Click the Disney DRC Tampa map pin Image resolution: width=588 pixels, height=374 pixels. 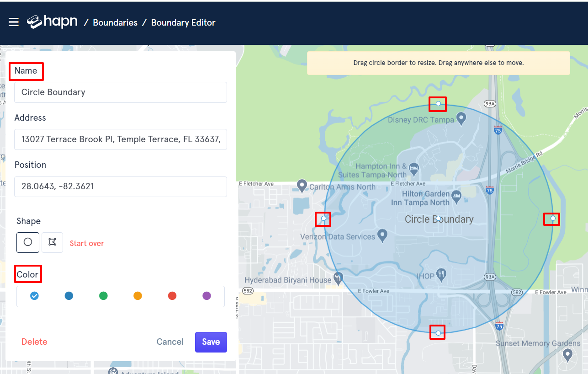(x=461, y=119)
